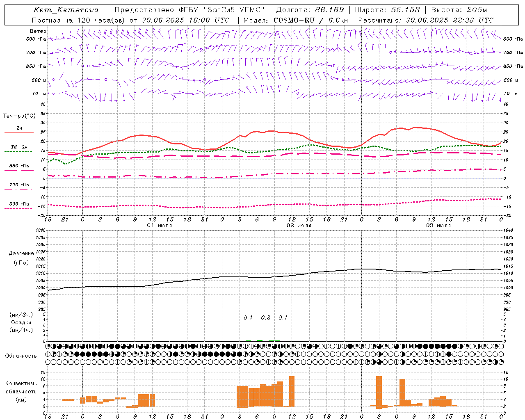
Task: Click the Ветер panel label
Action: click(x=38, y=31)
